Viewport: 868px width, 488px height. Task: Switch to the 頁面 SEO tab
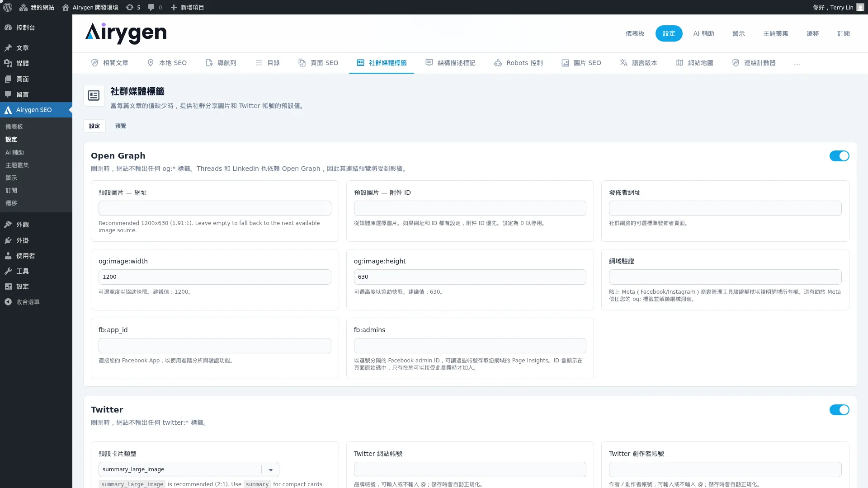(x=318, y=63)
